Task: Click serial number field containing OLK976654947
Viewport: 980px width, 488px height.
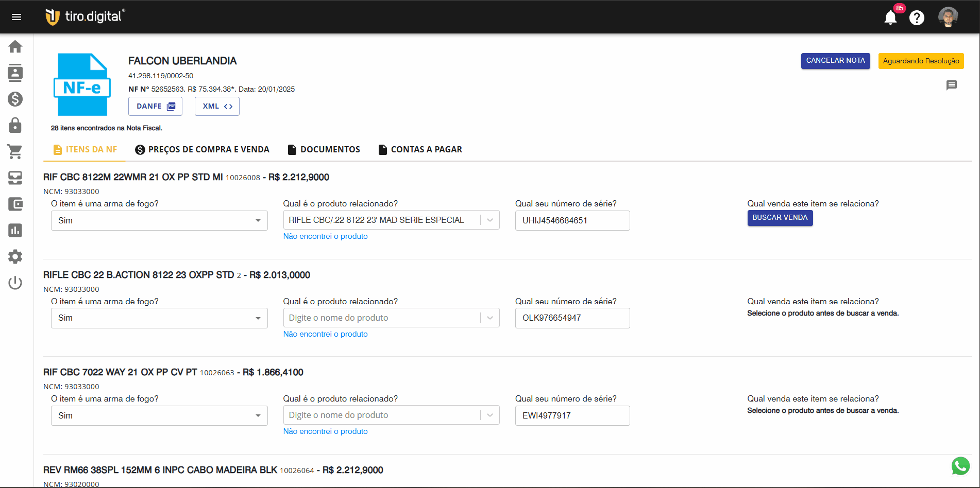Action: (572, 318)
